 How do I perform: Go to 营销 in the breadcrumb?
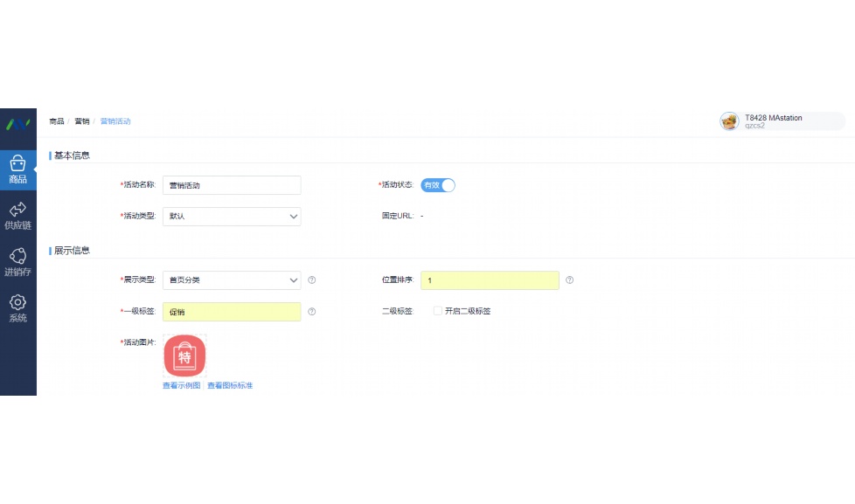pyautogui.click(x=81, y=121)
